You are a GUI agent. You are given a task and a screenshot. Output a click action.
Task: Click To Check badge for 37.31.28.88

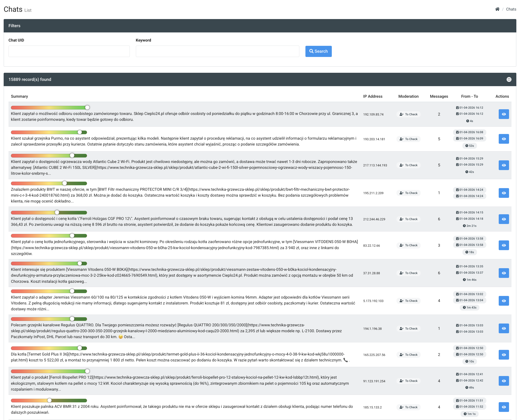[408, 273]
